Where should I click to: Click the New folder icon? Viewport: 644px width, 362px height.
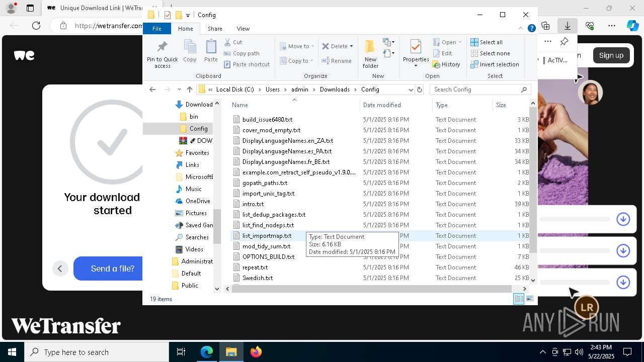pyautogui.click(x=370, y=46)
